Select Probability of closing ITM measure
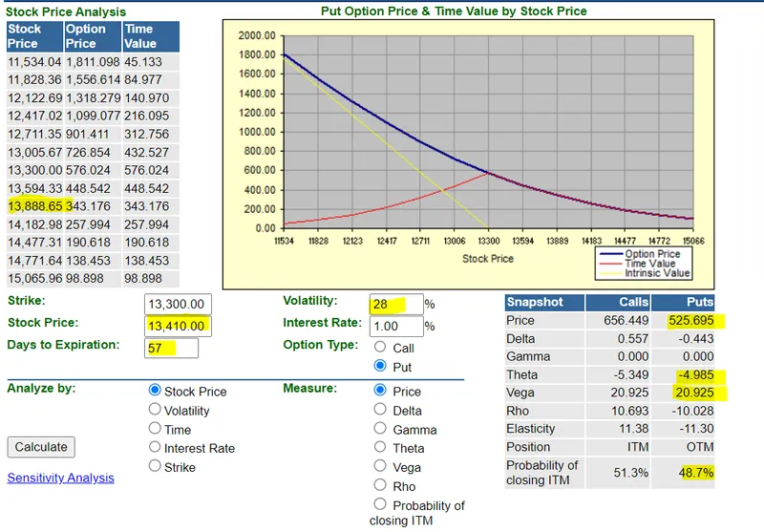Screen dimensions: 764x532 pos(381,504)
